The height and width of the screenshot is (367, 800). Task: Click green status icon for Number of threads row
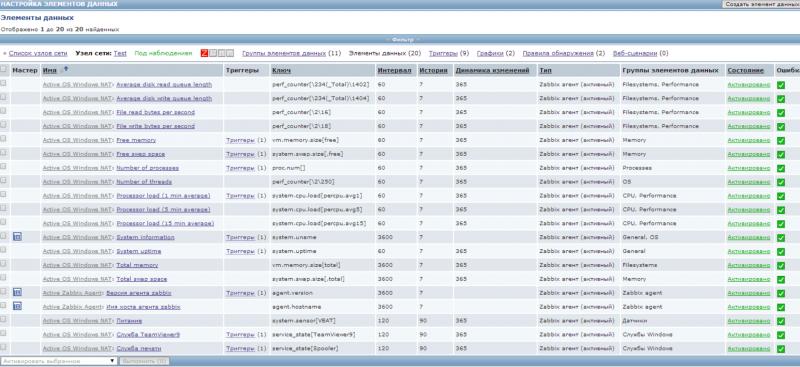(x=781, y=182)
